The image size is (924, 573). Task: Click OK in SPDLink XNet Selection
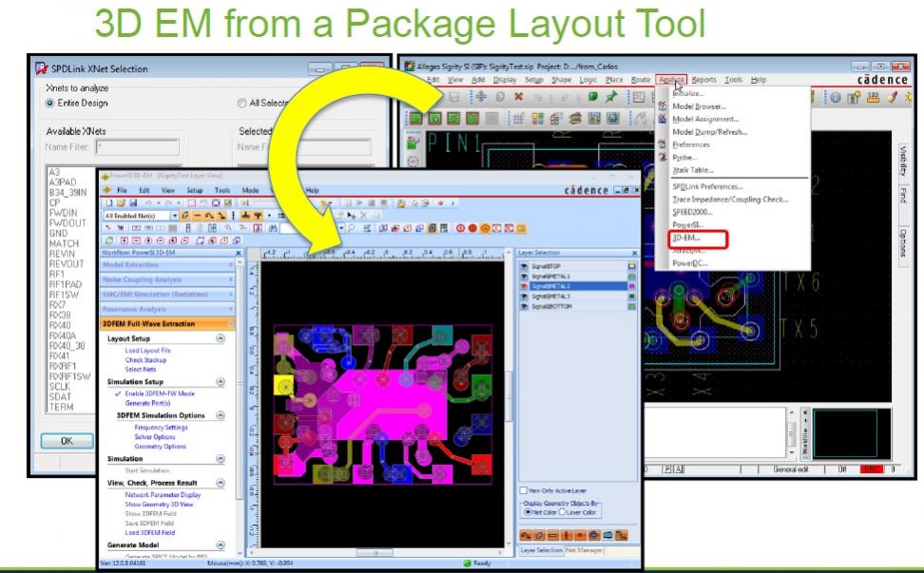[67, 441]
